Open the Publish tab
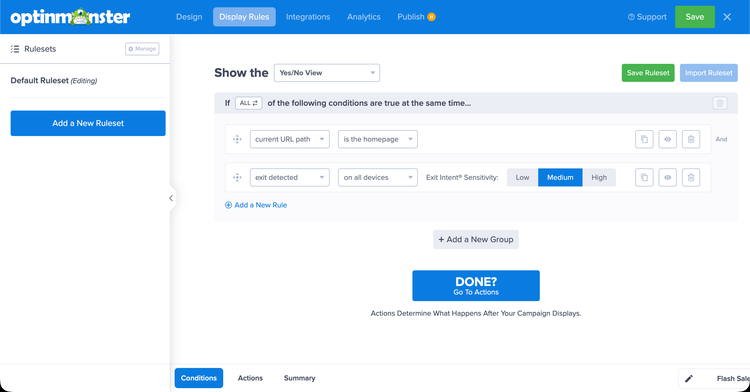Viewport: 750px width, 392px height. coord(411,17)
